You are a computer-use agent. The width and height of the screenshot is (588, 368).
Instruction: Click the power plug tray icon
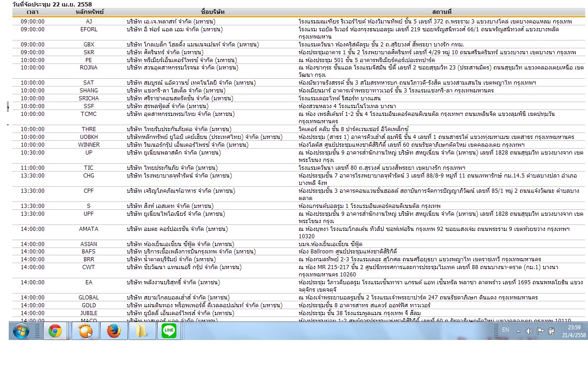552,331
